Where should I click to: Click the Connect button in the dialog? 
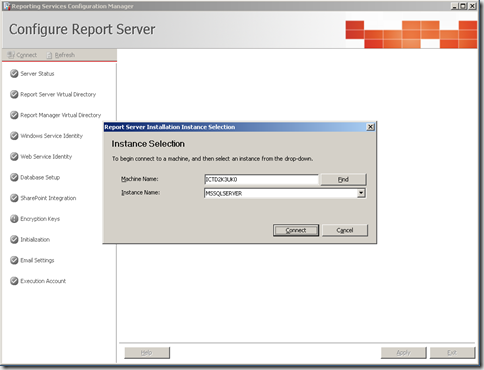tap(296, 230)
